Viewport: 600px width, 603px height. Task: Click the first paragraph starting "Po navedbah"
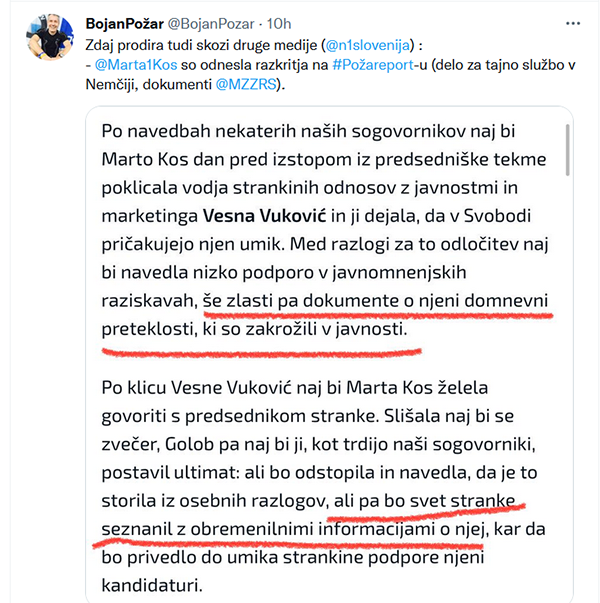coord(320,230)
